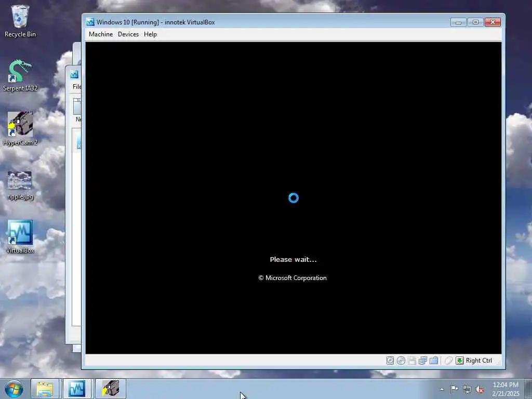The width and height of the screenshot is (532, 399).
Task: Select the HyperCam 2 desktop shortcut
Action: point(20,129)
